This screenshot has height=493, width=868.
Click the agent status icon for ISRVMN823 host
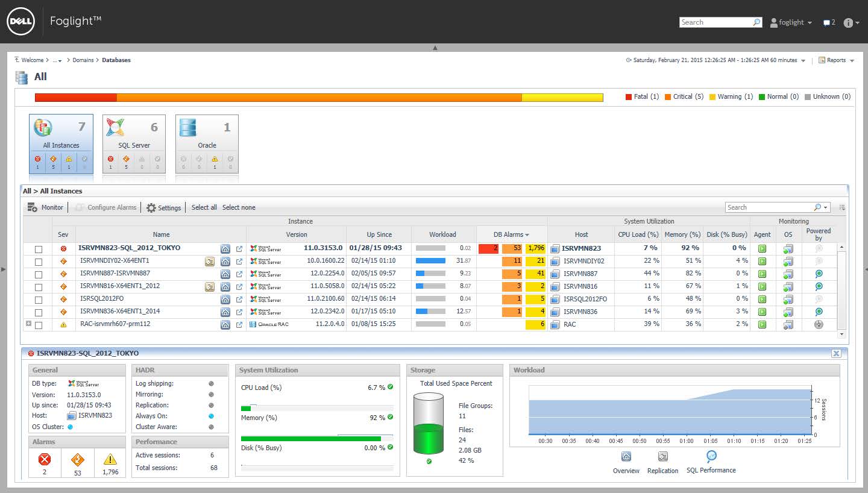(762, 248)
